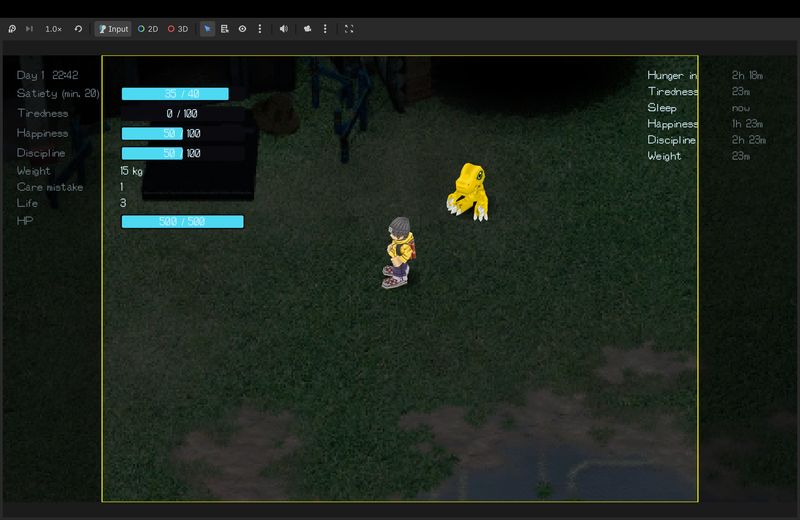The image size is (800, 520).
Task: Reset game speed with the circular arrow icon
Action: pyautogui.click(x=78, y=29)
